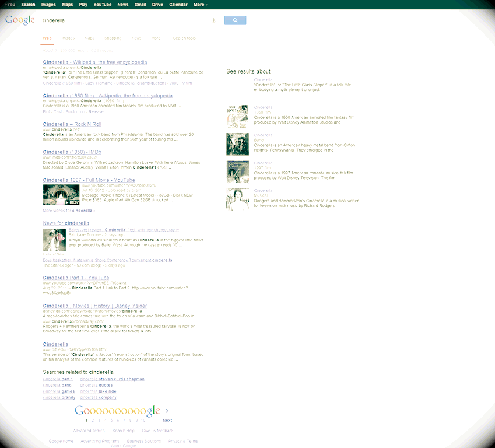This screenshot has height=448, width=495.
Task: Click related search cinderella bike ride
Action: (98, 391)
